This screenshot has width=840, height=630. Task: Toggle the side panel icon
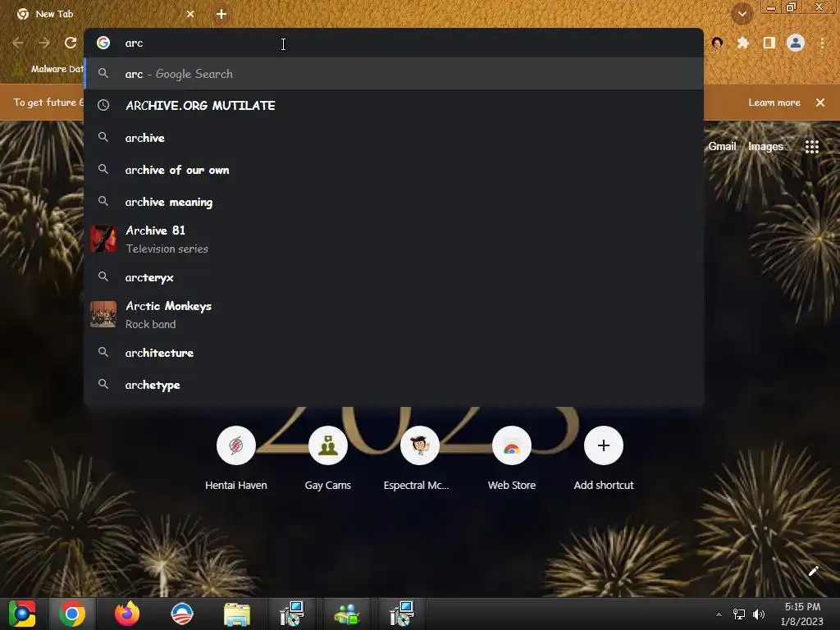click(x=769, y=43)
